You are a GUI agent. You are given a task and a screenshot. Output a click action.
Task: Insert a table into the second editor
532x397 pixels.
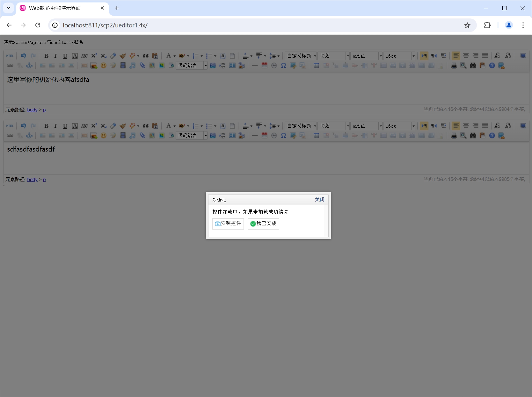pos(316,135)
